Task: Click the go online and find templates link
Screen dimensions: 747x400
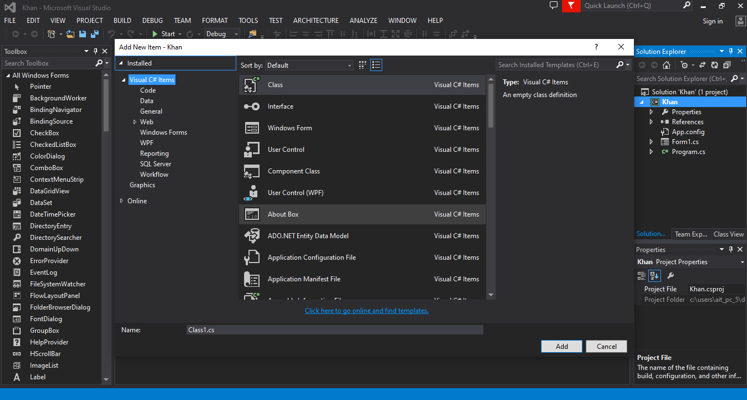Action: 366,310
